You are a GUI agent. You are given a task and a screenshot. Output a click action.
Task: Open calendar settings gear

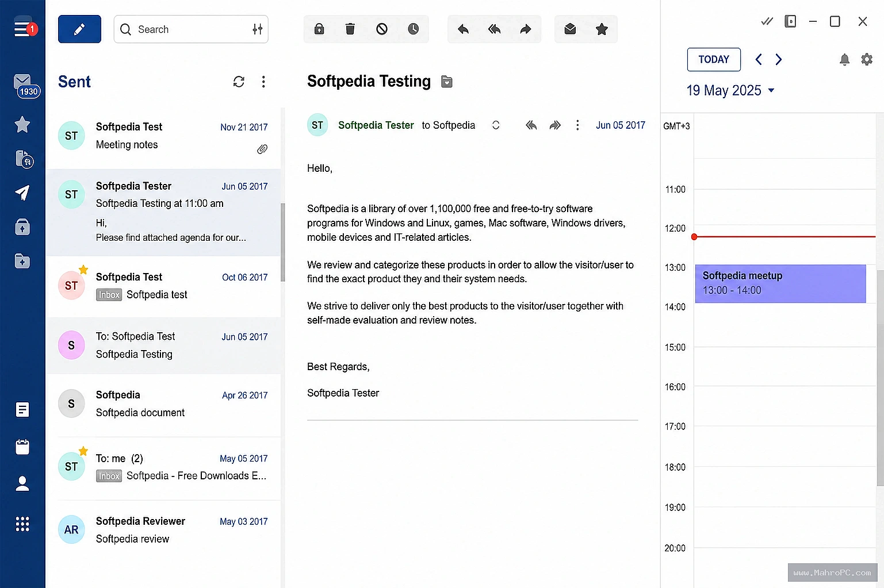coord(867,59)
